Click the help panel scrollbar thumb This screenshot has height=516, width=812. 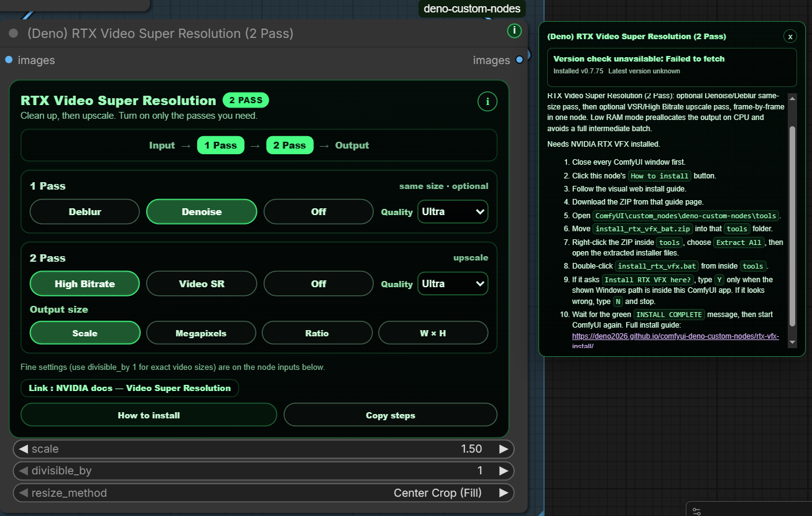point(792,225)
